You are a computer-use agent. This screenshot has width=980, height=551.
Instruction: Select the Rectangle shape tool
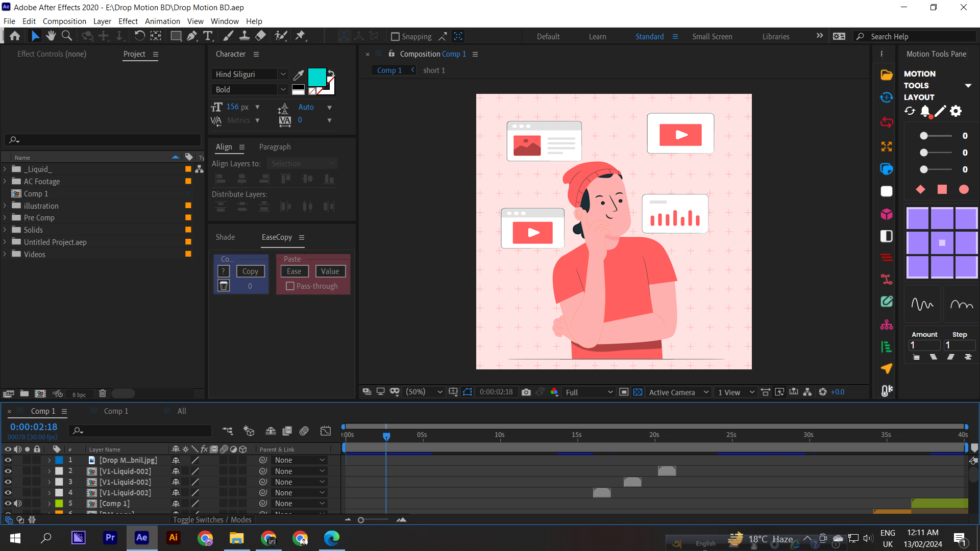coord(176,36)
